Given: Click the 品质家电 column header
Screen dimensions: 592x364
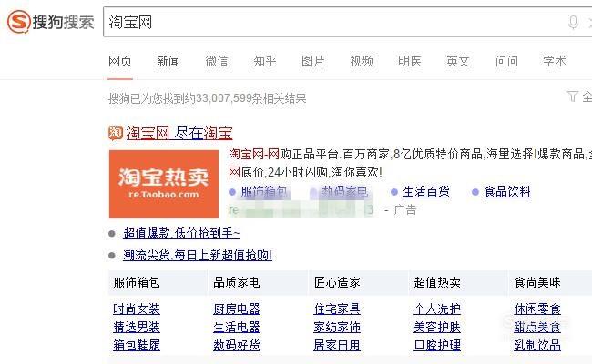Looking at the screenshot, I should coord(237,282).
